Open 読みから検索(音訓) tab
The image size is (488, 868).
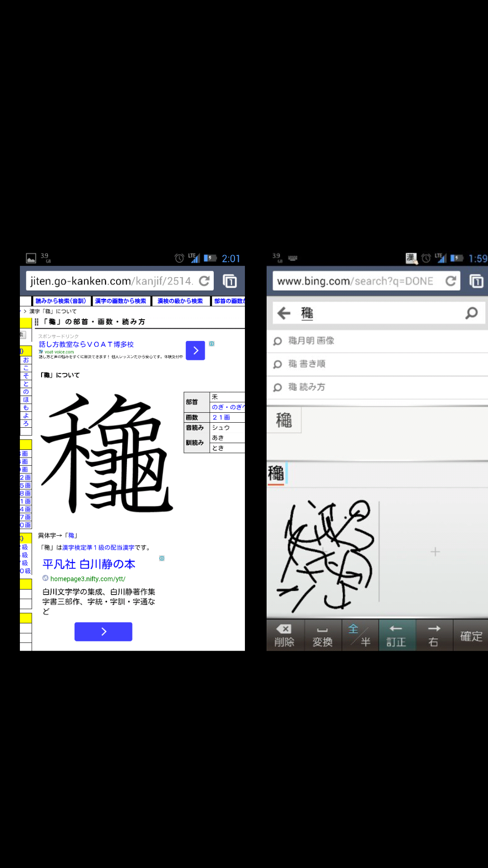click(x=61, y=301)
